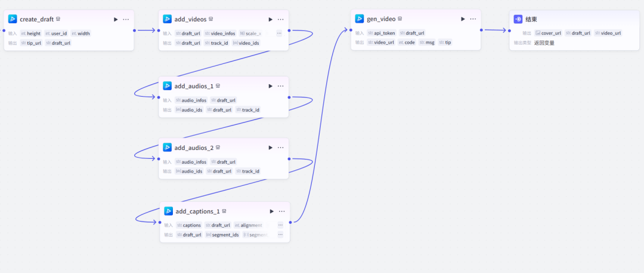
Task: Click the user_id input tag in create_draft
Action: click(56, 33)
